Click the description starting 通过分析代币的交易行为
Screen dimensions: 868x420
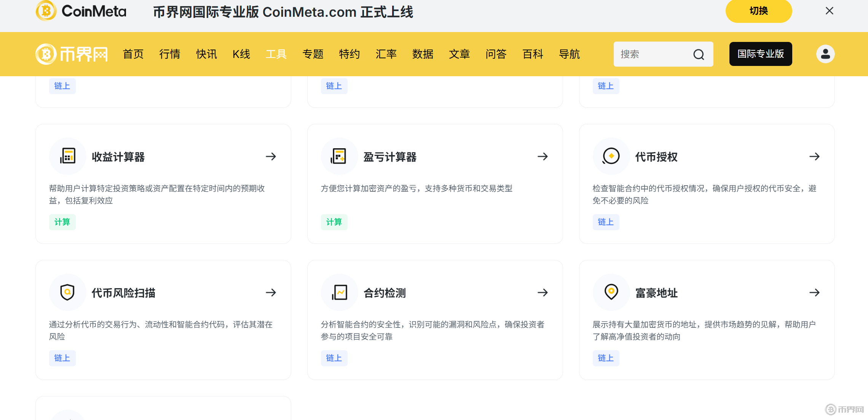click(161, 330)
